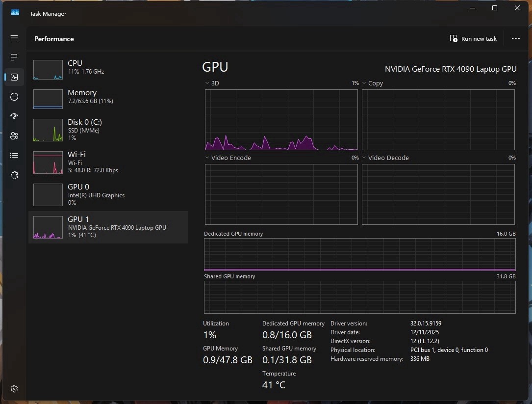Open App history page icon
Viewport: 532px width, 404px height.
14,97
